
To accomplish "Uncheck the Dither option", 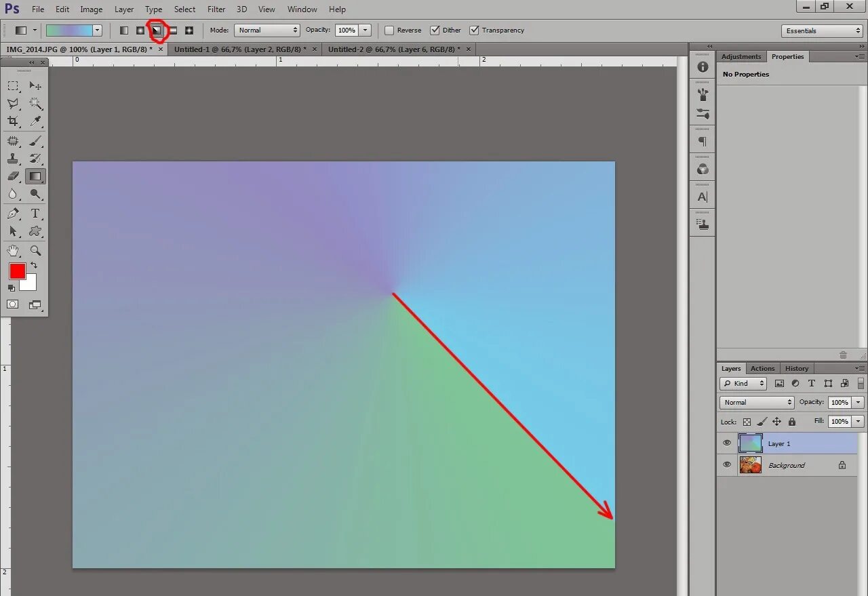I will point(435,31).
